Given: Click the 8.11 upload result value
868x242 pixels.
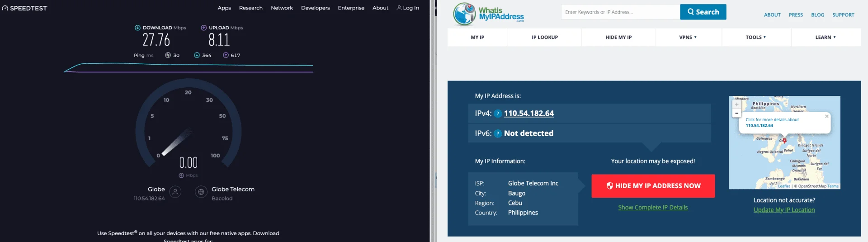Looking at the screenshot, I should click(219, 40).
